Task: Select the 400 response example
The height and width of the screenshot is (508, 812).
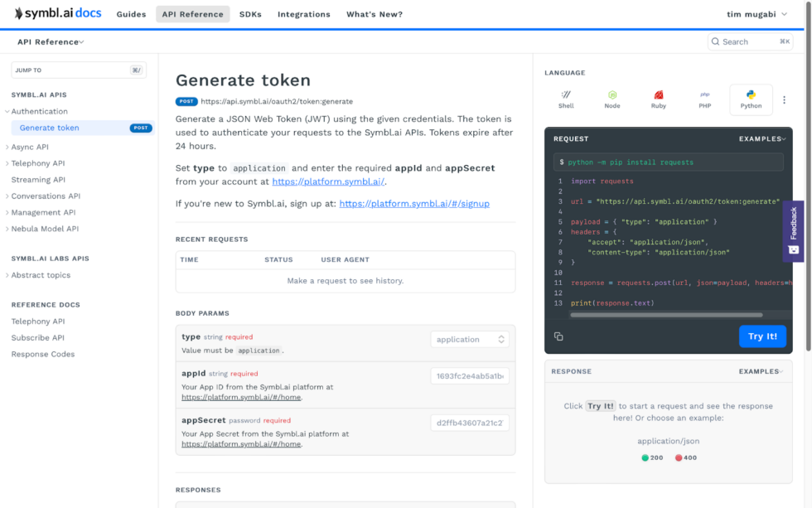Action: [685, 457]
